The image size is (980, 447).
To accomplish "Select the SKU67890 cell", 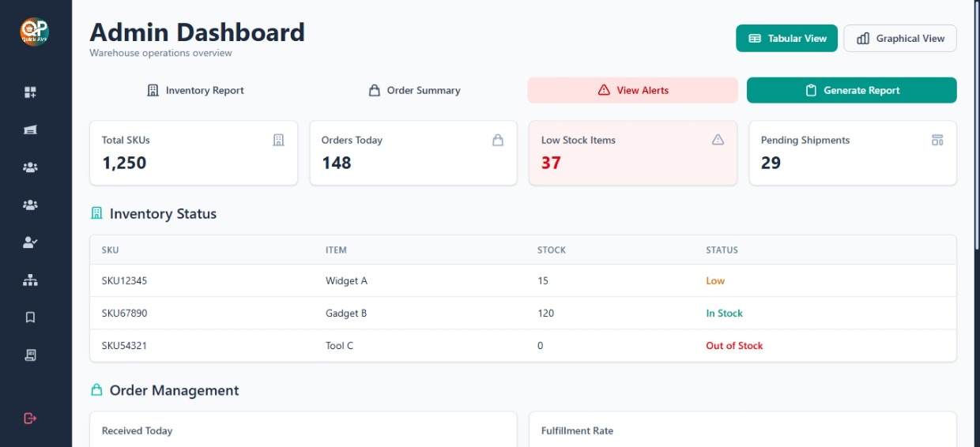I will coord(124,313).
